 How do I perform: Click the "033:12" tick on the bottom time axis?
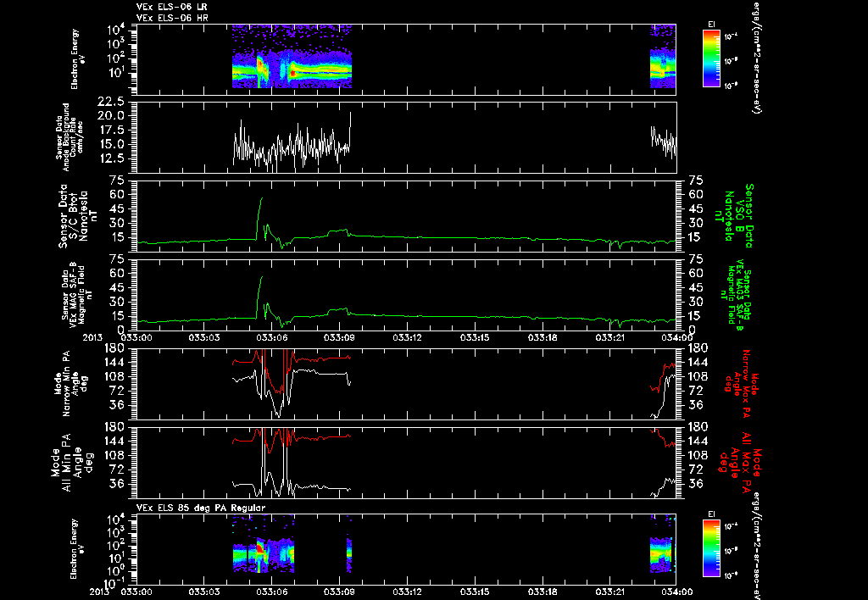click(x=408, y=592)
